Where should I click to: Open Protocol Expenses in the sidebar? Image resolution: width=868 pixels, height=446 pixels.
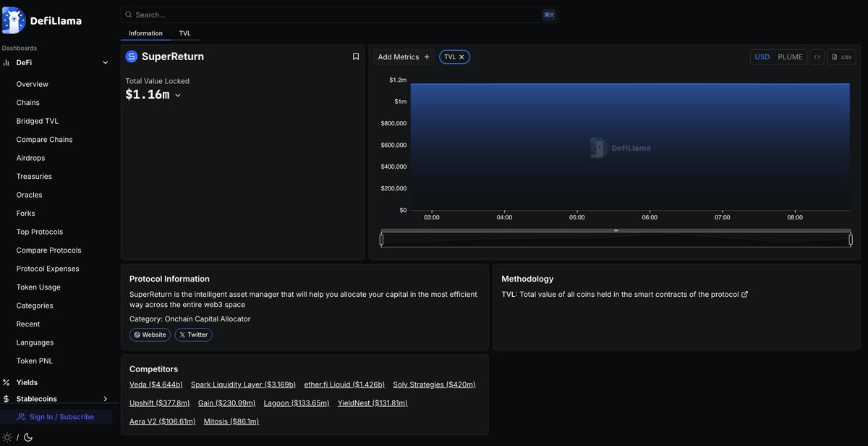[x=48, y=269]
